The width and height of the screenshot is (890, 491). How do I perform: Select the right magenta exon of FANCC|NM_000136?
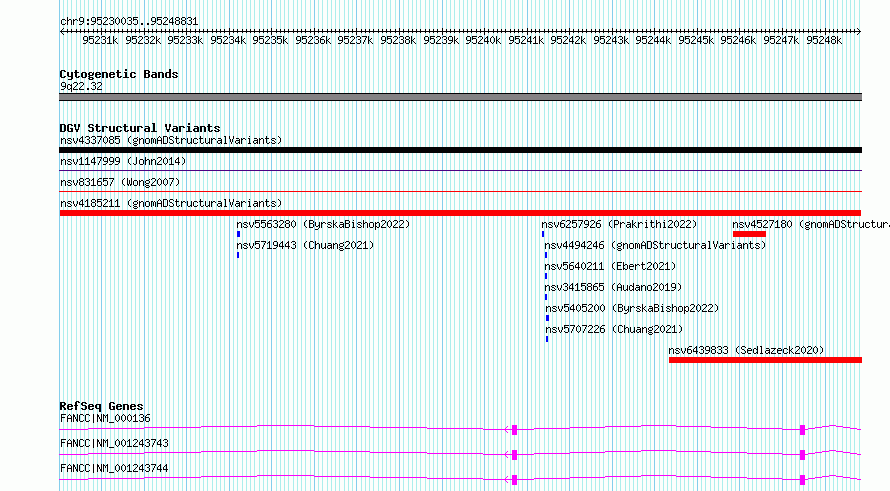click(803, 430)
